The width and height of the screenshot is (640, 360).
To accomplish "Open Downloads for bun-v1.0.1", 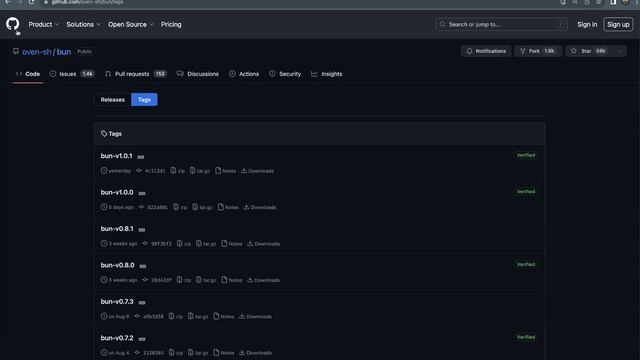I will pyautogui.click(x=257, y=171).
